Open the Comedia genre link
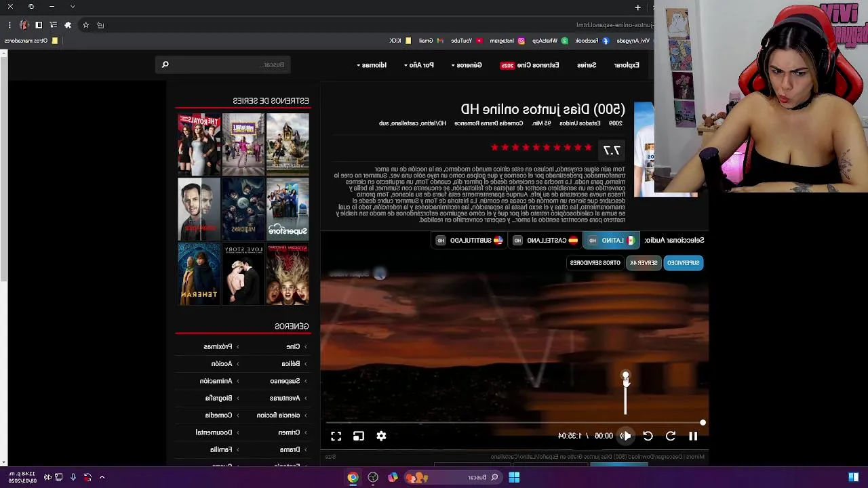 [x=218, y=415]
